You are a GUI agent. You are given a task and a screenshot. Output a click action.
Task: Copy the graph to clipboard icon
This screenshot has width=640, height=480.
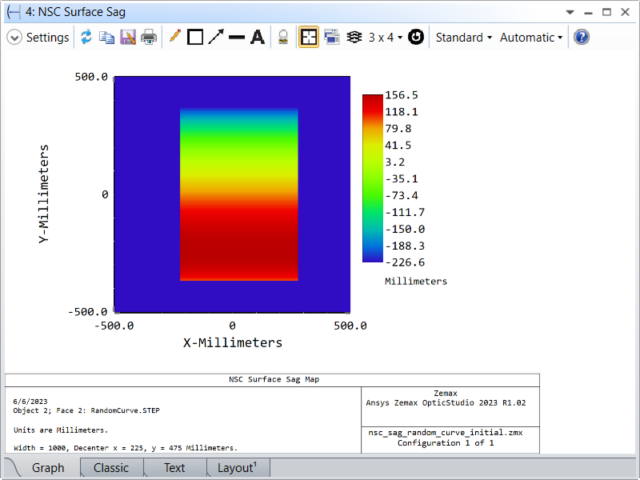tap(107, 38)
